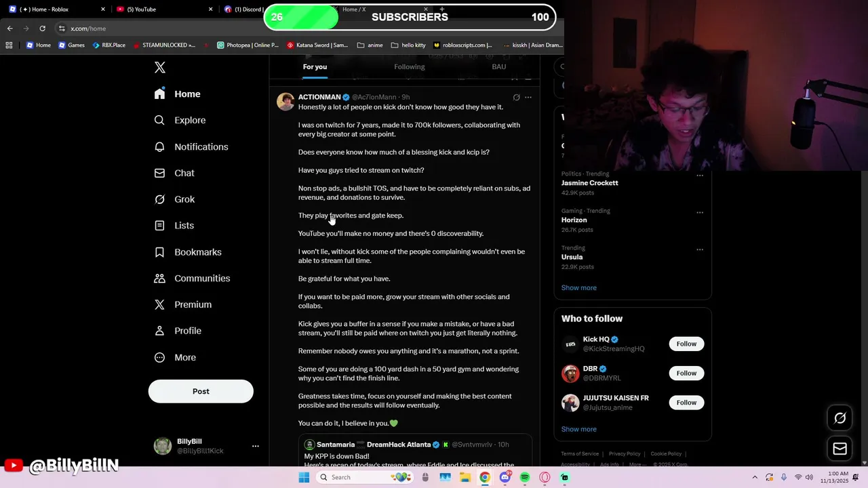Open the robloxscripts.com bookmark

[x=462, y=45]
